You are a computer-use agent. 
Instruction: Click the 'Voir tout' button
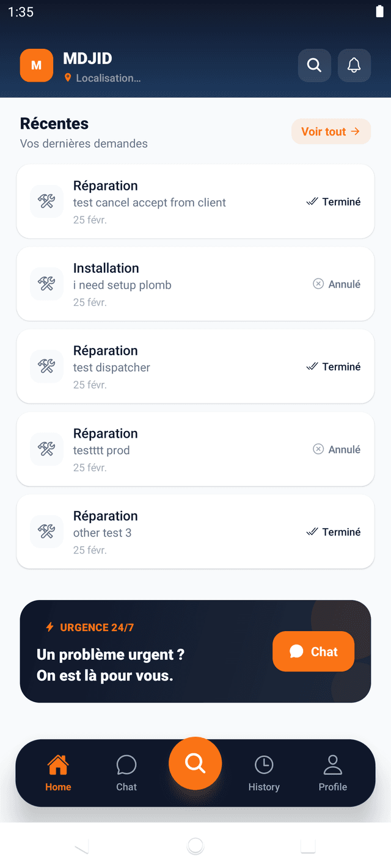[x=331, y=131]
